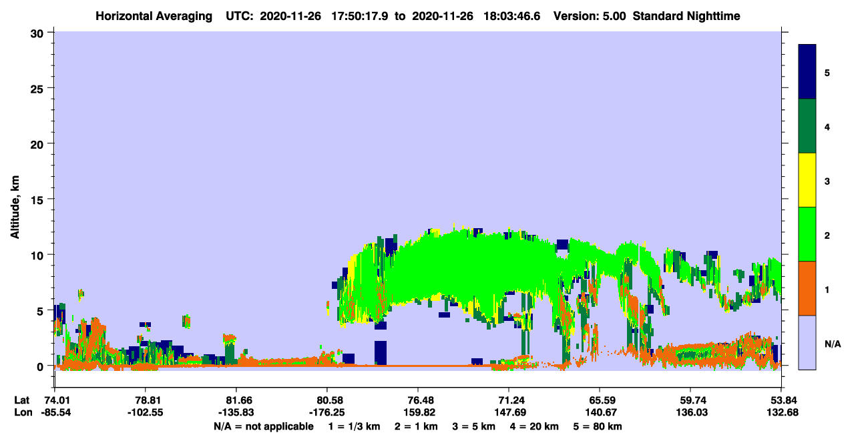The height and width of the screenshot is (445, 868).
Task: Click the dark blue color bar segment labeled 5
Action: pyautogui.click(x=807, y=72)
